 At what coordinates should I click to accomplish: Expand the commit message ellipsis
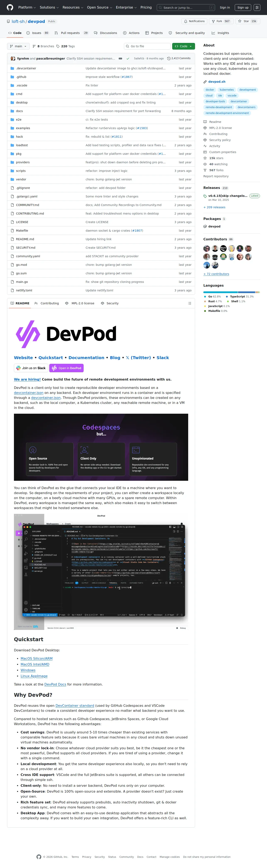pyautogui.click(x=120, y=58)
